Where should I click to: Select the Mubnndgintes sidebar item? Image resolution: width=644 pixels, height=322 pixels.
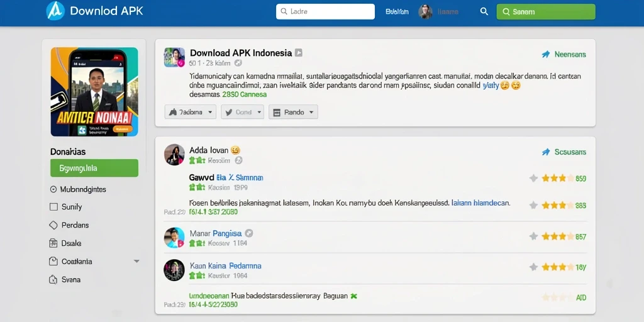click(x=77, y=189)
